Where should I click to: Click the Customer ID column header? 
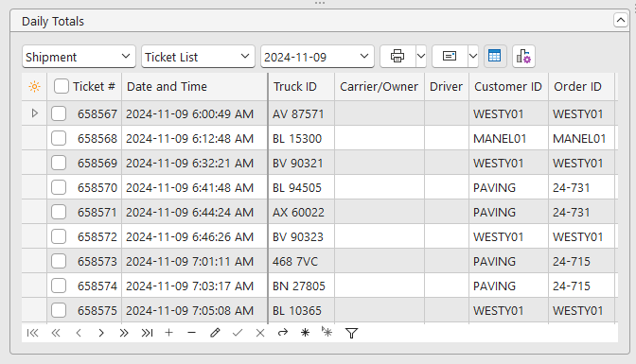point(508,86)
